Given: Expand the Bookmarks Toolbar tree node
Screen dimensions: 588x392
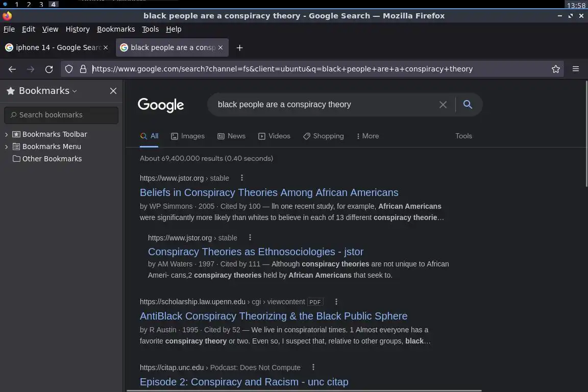Looking at the screenshot, I should click(x=6, y=134).
